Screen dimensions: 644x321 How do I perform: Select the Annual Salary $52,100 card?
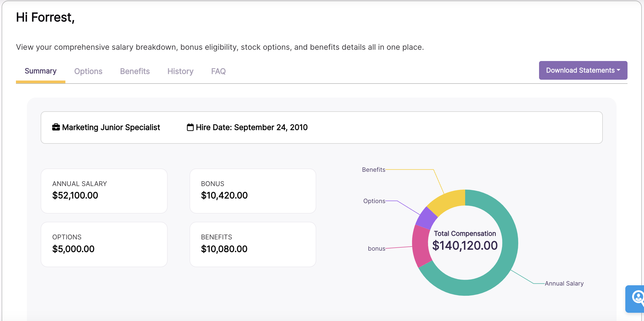(x=104, y=191)
